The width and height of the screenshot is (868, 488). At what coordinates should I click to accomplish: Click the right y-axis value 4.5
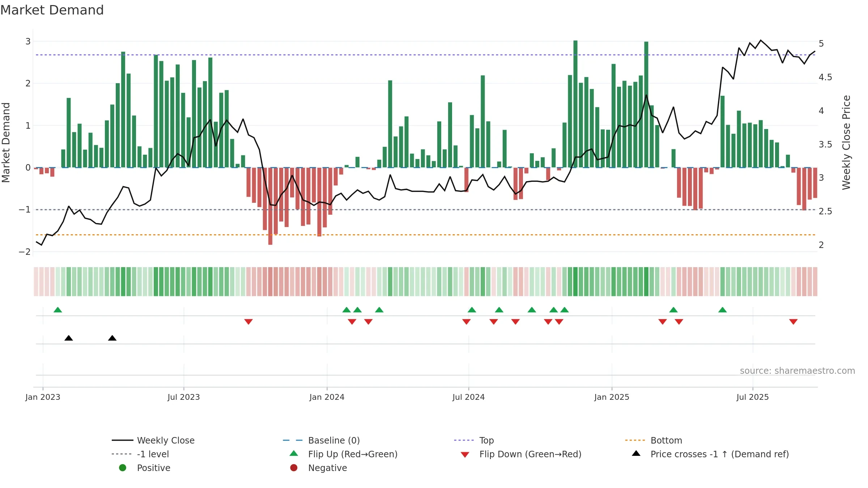pyautogui.click(x=825, y=77)
